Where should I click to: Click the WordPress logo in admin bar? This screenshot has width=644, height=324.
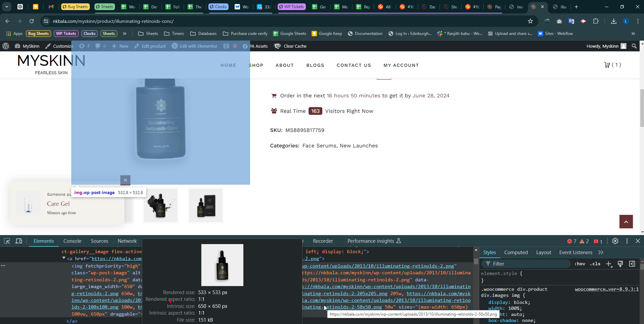click(x=6, y=46)
